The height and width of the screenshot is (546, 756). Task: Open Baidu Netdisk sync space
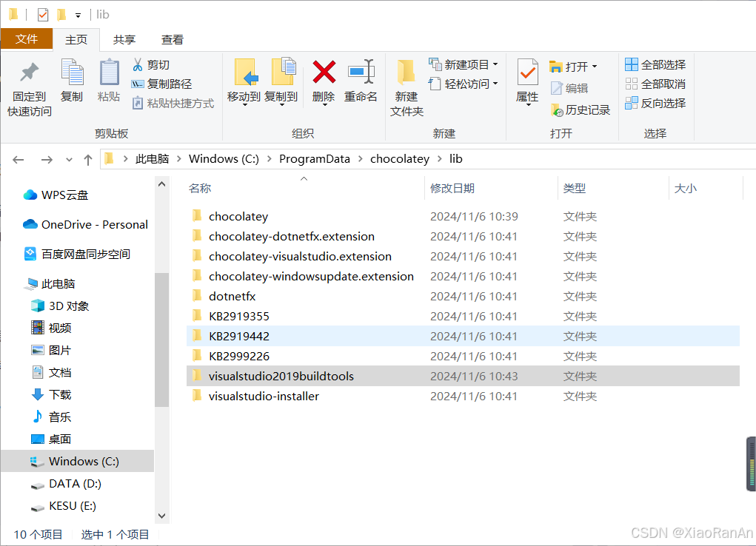(77, 254)
